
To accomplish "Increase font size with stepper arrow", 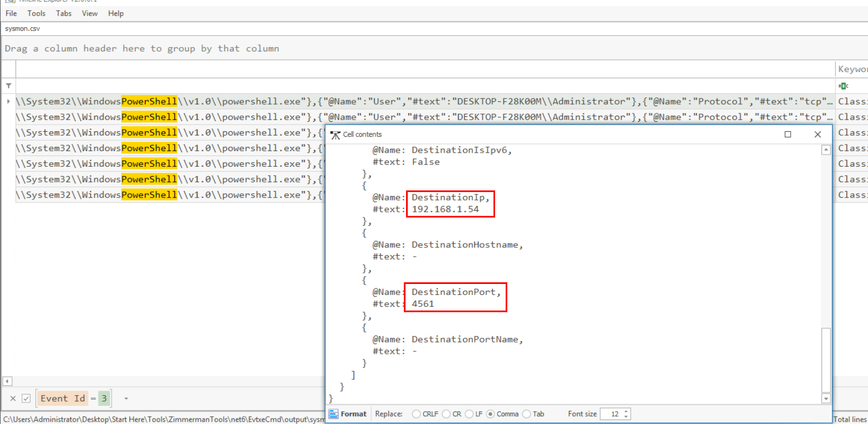I will point(626,411).
